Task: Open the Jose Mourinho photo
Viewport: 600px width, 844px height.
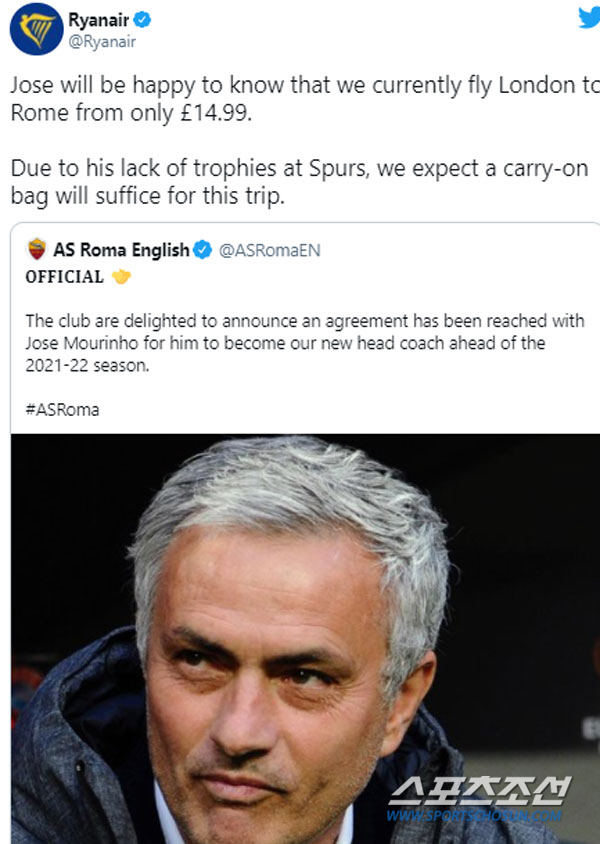Action: click(305, 639)
